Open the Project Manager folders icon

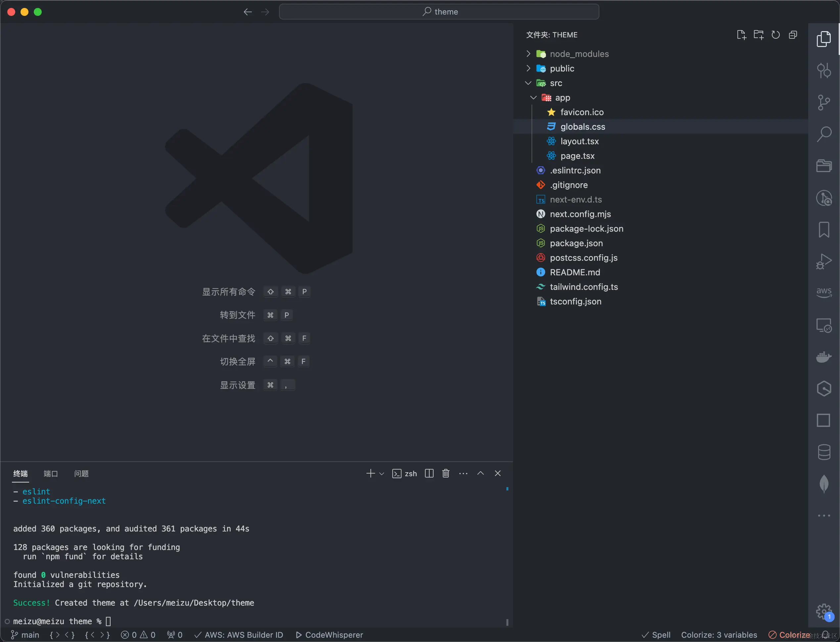pyautogui.click(x=823, y=166)
